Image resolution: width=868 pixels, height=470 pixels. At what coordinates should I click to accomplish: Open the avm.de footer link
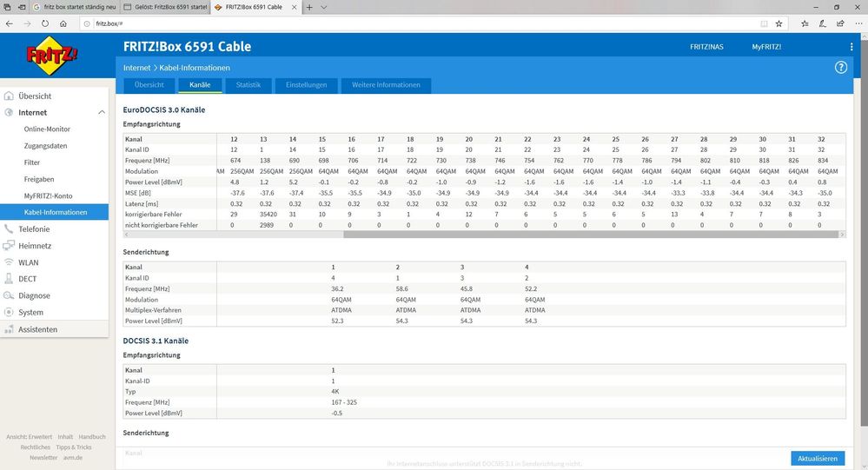click(72, 458)
